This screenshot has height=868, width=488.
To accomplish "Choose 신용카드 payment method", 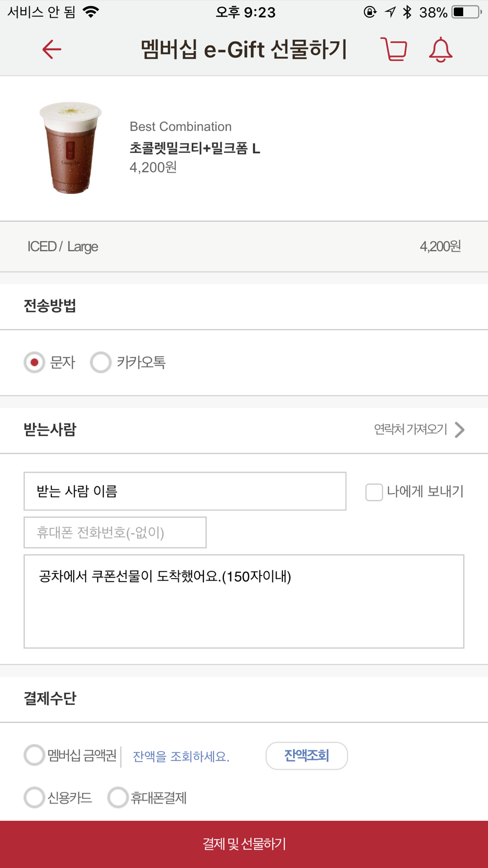I will pyautogui.click(x=35, y=798).
